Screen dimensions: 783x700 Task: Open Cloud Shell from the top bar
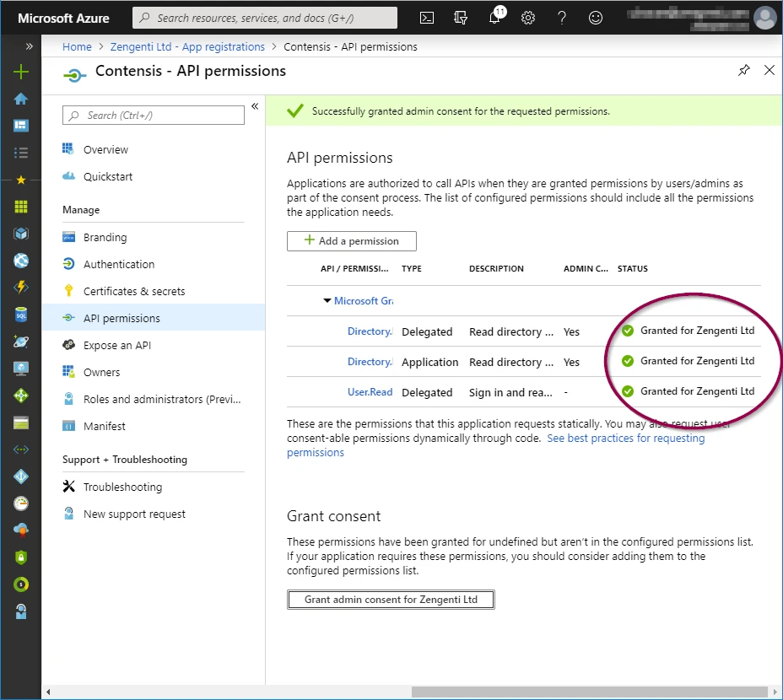click(426, 17)
